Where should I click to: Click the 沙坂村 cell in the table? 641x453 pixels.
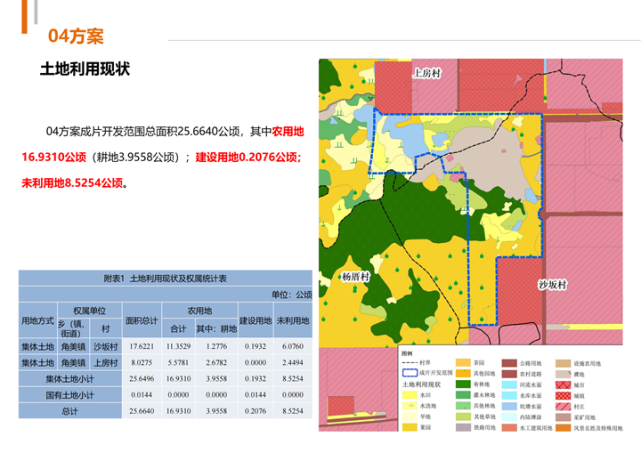coord(105,347)
